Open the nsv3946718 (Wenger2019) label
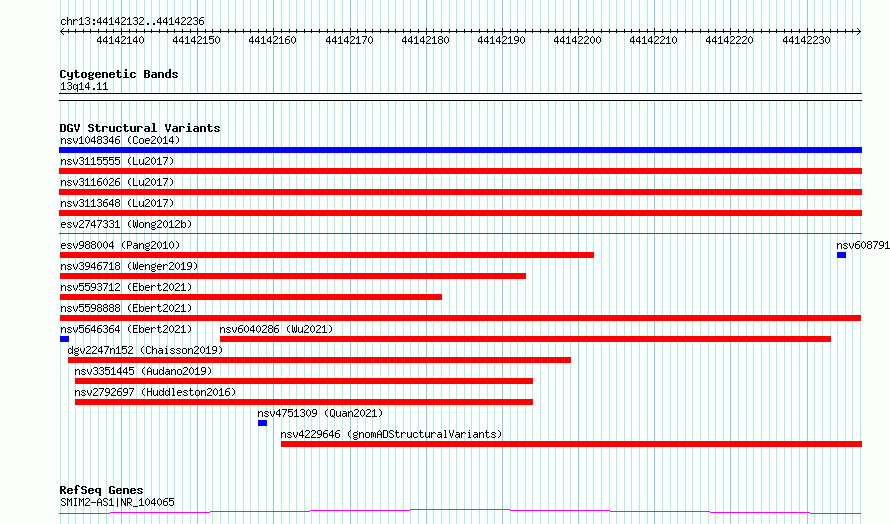 (x=129, y=266)
